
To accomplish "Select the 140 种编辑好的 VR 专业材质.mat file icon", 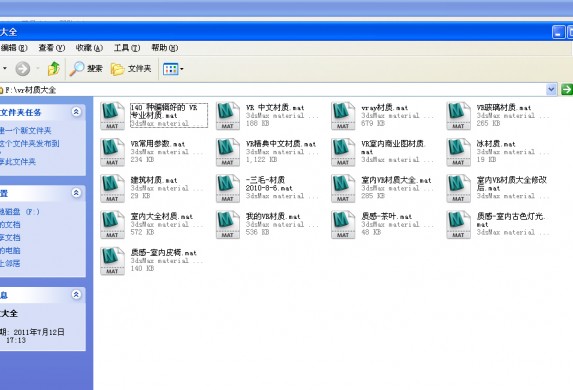I will coord(113,116).
